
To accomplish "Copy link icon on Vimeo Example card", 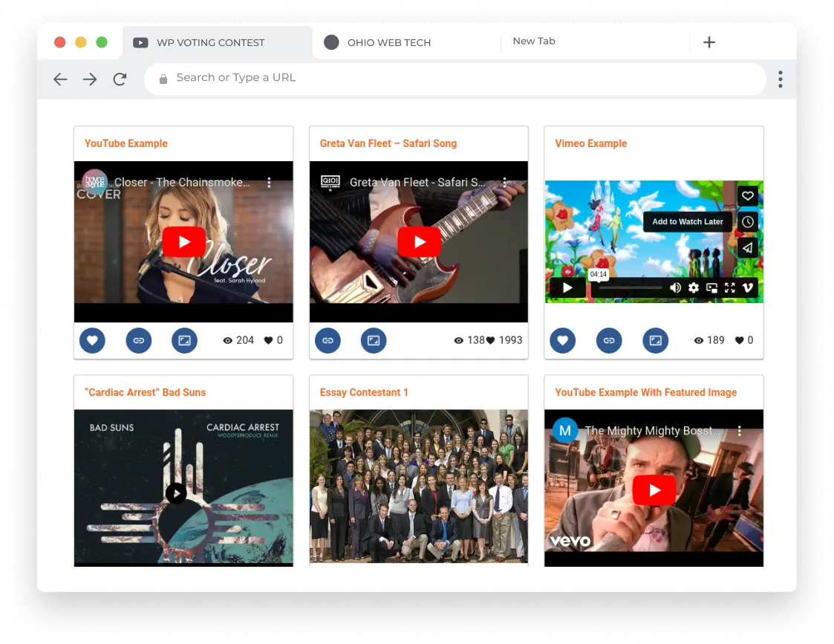I will 609,340.
